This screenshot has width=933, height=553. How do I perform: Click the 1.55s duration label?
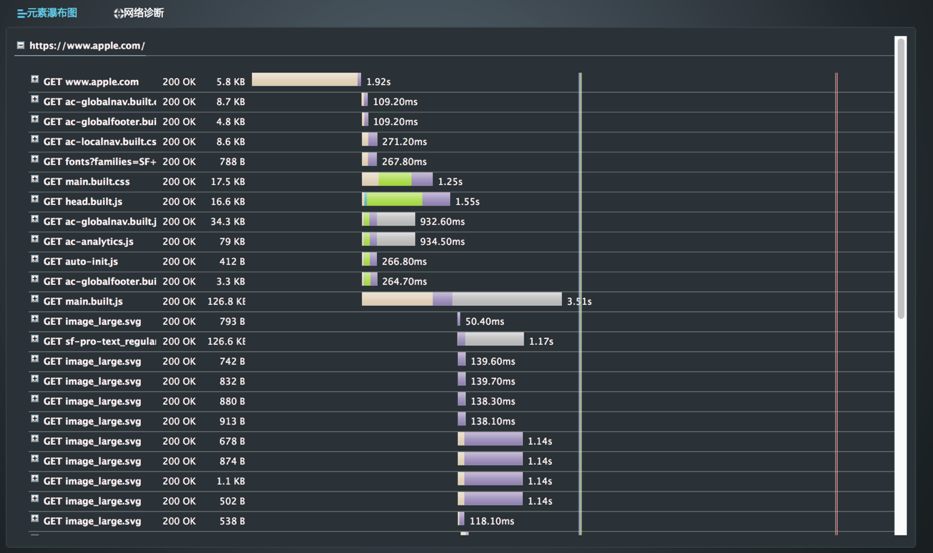coord(467,202)
